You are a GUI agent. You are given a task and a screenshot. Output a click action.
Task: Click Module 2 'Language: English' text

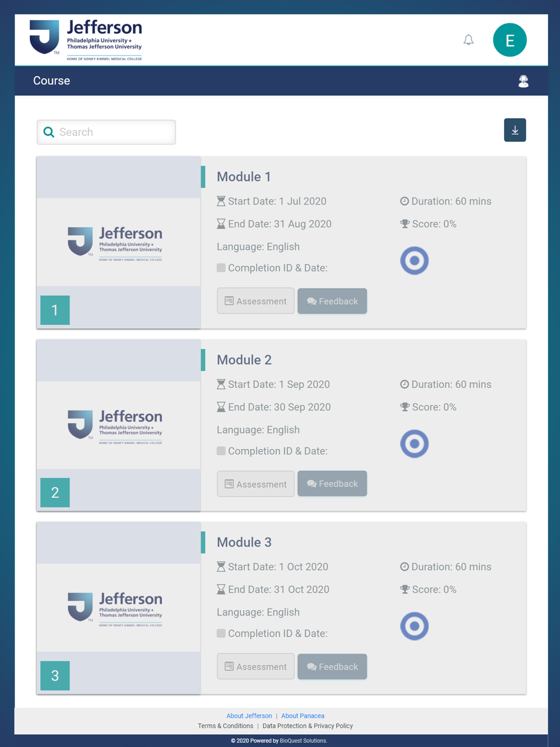(258, 430)
